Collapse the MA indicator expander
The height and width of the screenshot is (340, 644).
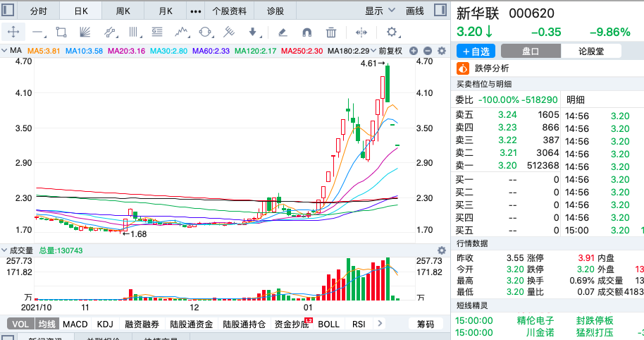pos(4,51)
